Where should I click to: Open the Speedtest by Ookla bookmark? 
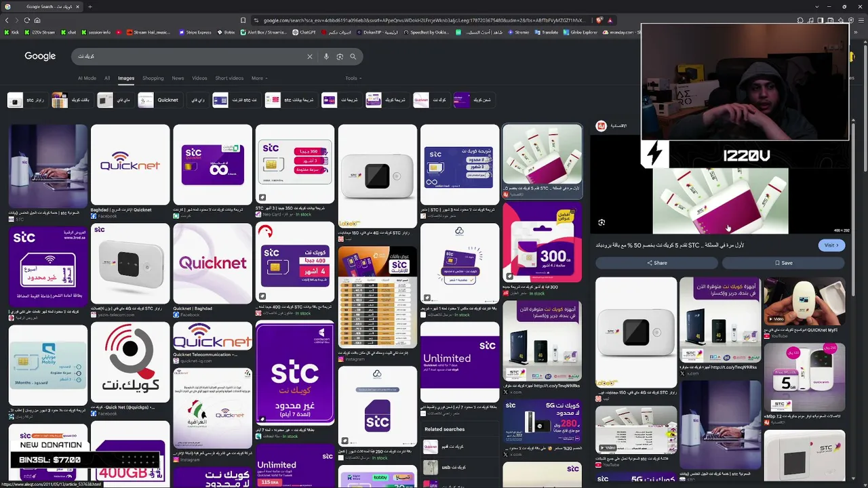pos(426,32)
